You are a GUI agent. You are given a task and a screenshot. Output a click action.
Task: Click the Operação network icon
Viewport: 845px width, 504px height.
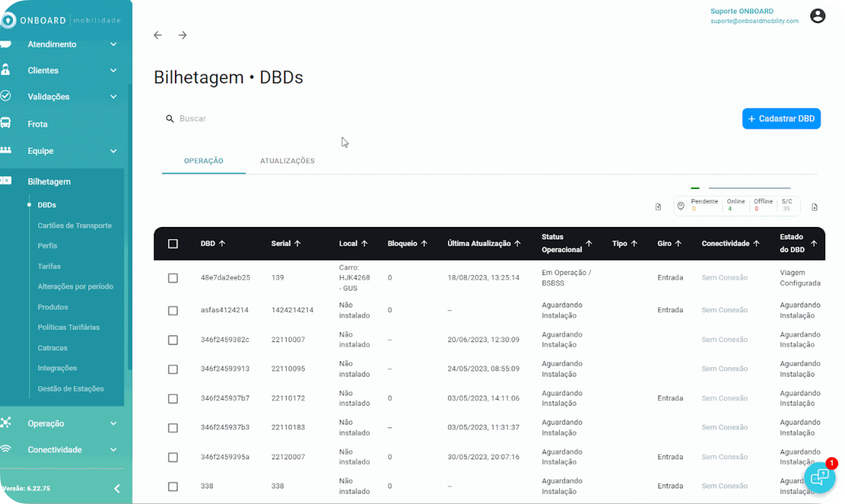point(6,422)
